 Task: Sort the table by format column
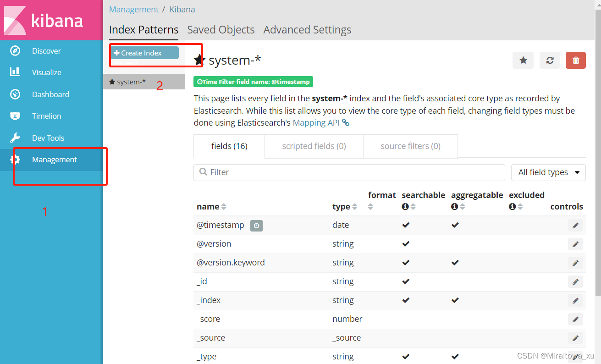point(371,207)
